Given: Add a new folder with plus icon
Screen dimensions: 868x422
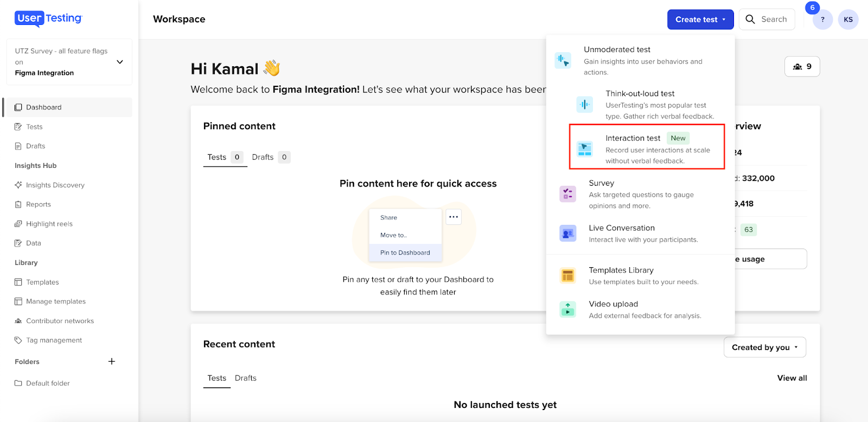Looking at the screenshot, I should (x=112, y=361).
